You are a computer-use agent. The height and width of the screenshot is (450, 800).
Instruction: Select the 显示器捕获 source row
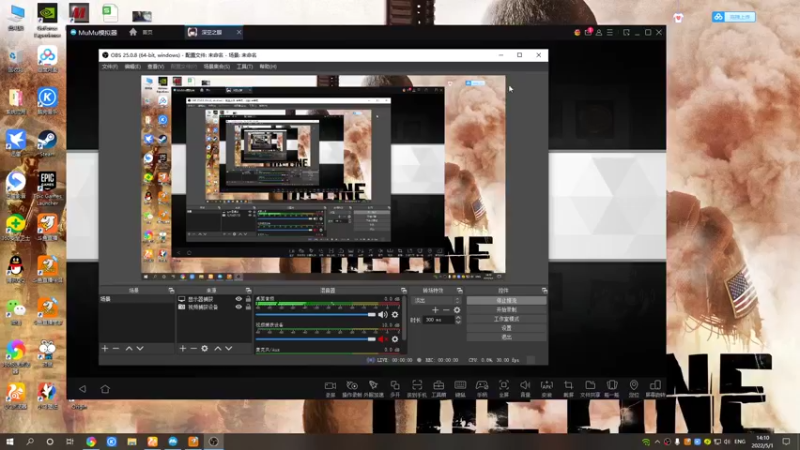click(x=214, y=299)
